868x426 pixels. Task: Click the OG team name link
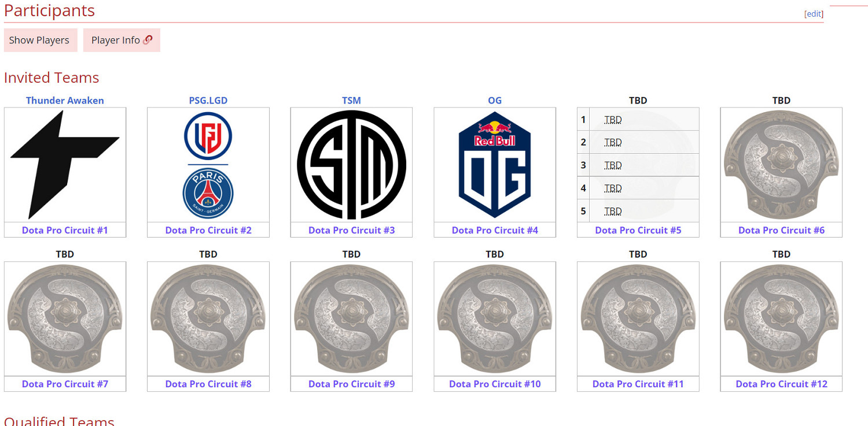pos(495,101)
